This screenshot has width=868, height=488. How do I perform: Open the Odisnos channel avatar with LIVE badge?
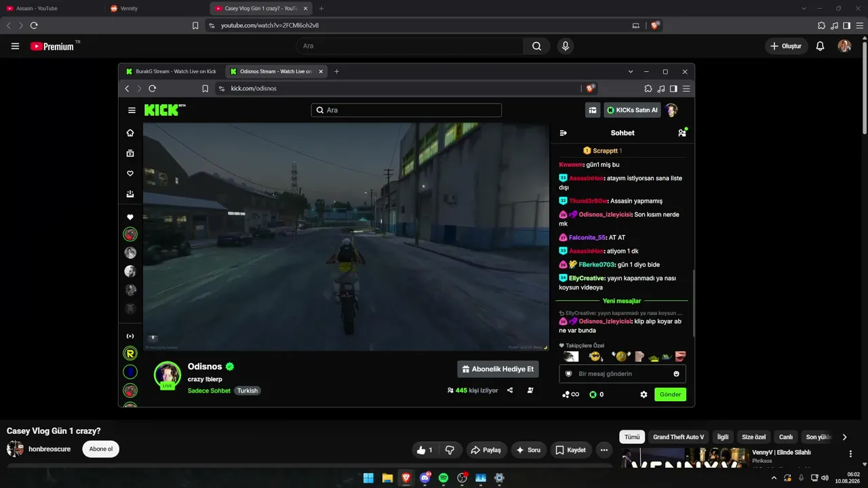[167, 375]
